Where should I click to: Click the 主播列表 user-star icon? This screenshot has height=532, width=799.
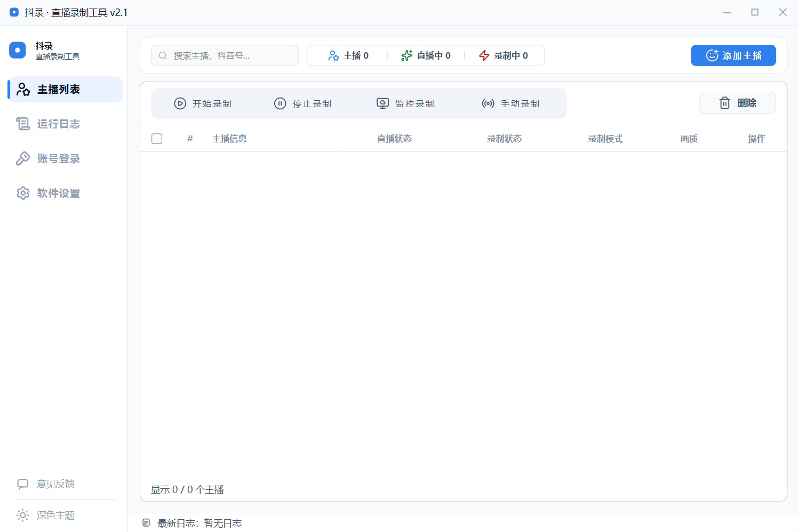(x=23, y=90)
